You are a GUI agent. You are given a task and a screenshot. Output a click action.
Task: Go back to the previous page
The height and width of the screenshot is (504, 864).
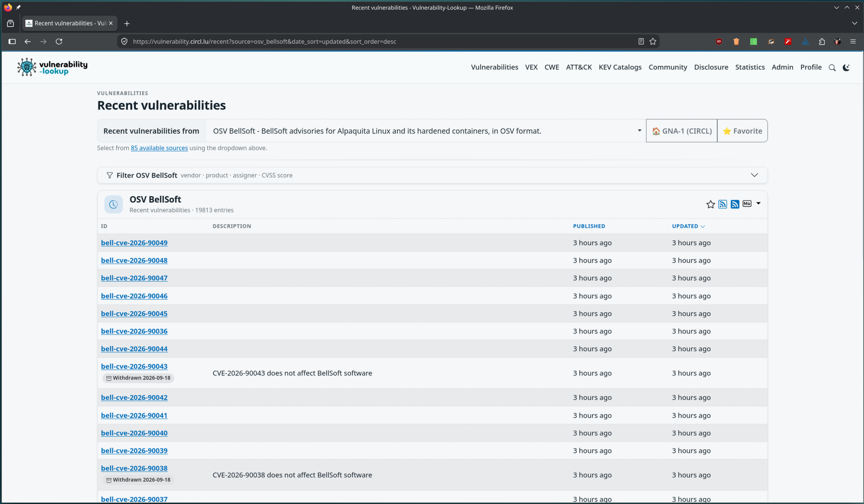pos(27,42)
